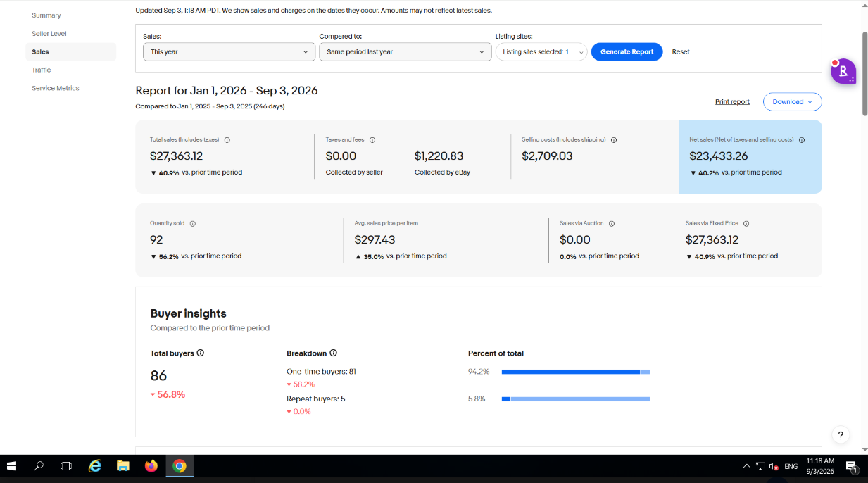Click the one-time buyers percentage bar
This screenshot has width=868, height=483.
pyautogui.click(x=575, y=372)
